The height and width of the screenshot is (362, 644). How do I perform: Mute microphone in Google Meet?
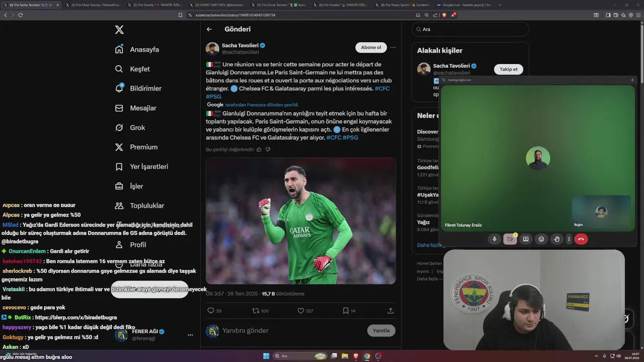495,239
